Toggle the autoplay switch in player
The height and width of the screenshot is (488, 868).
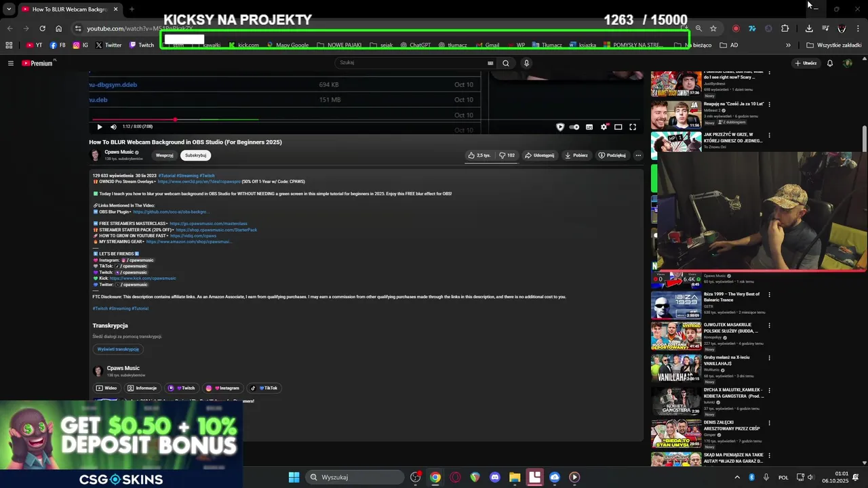tap(574, 127)
